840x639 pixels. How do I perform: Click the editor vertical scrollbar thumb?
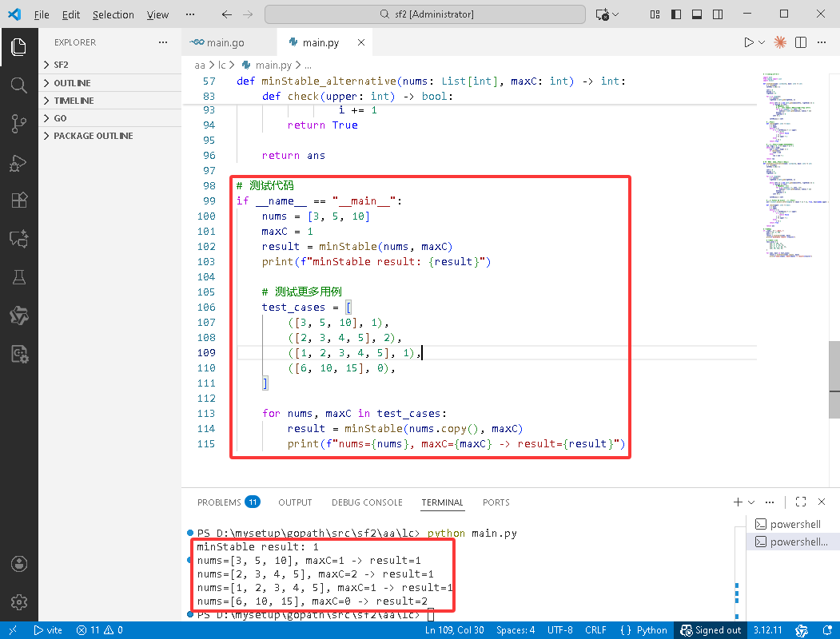[x=834, y=379]
